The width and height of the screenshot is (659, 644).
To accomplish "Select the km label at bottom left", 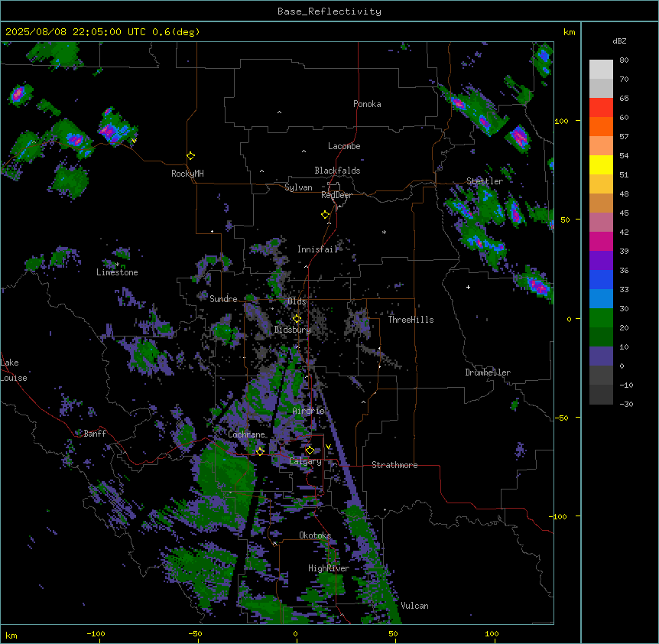I will point(11,635).
